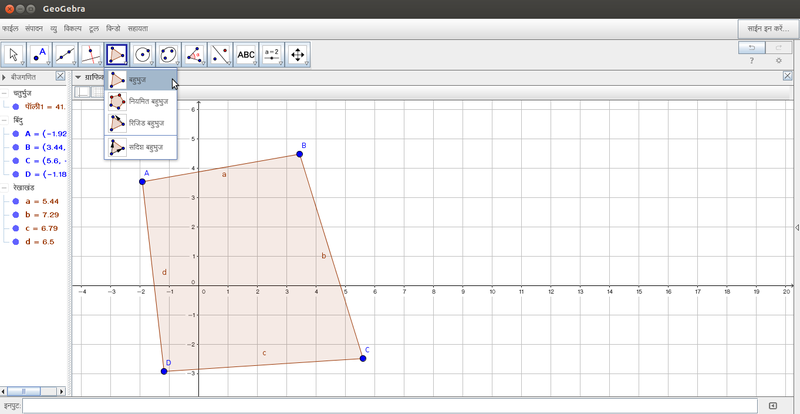This screenshot has height=414, width=800.
Task: Close the बीजगणित algebra panel
Action: coord(60,76)
